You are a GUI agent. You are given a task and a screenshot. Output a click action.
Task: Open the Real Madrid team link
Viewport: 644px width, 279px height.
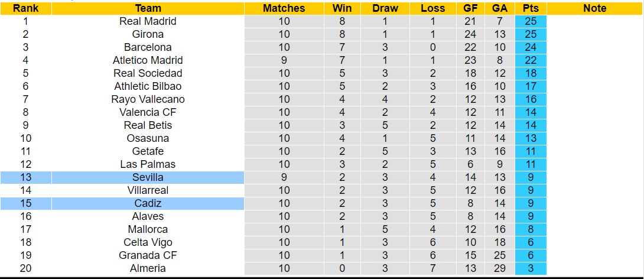(x=148, y=21)
